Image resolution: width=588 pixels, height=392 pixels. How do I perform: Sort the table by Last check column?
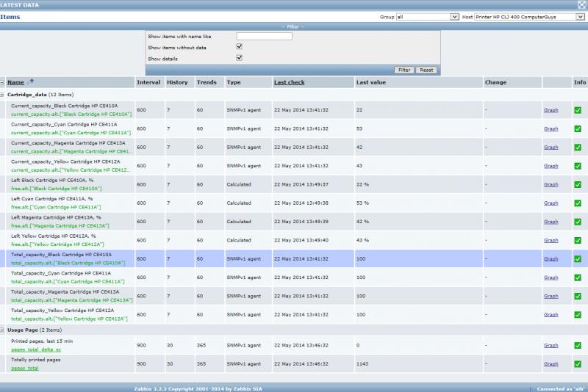coord(289,82)
